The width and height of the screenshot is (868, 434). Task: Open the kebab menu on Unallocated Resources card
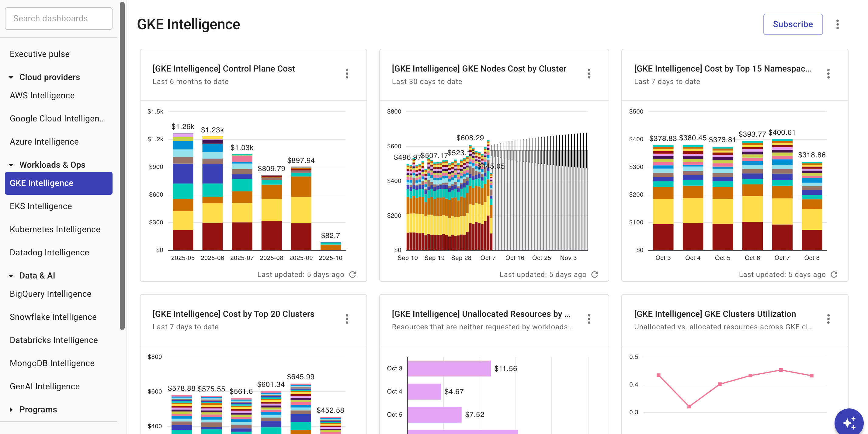pos(589,319)
